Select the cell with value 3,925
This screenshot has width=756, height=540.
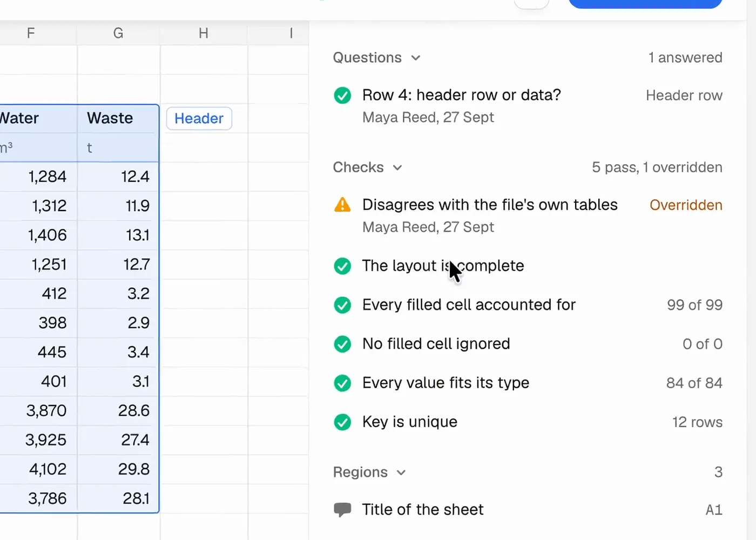click(38, 440)
